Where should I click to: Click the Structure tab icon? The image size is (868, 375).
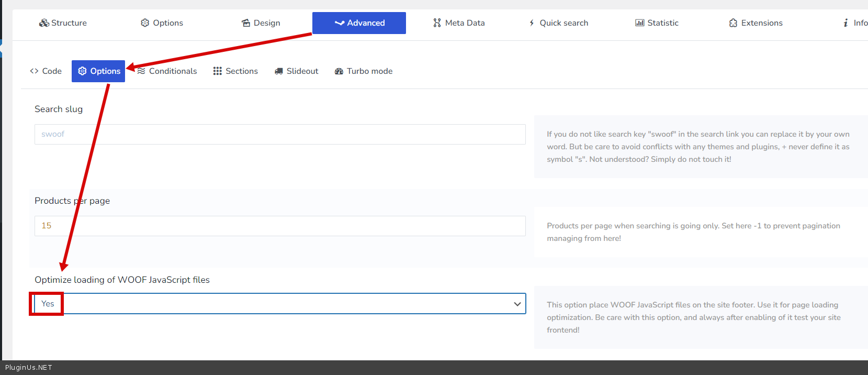44,23
